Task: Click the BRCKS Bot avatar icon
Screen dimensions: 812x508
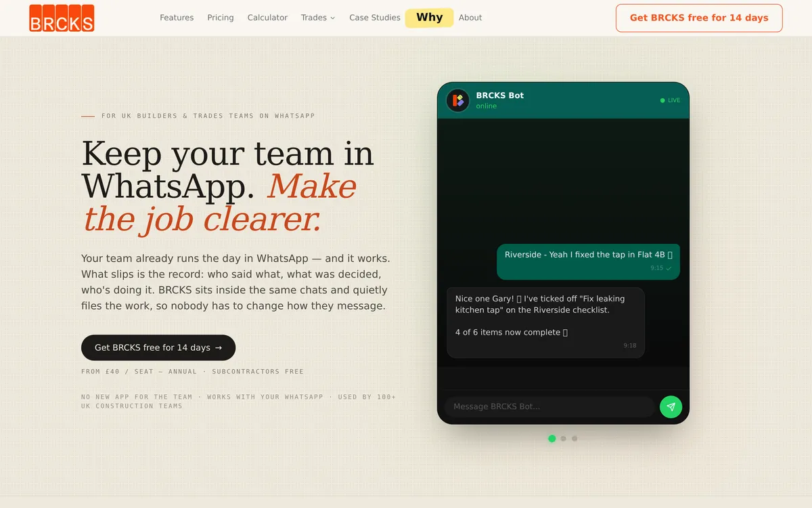Action: pyautogui.click(x=458, y=100)
